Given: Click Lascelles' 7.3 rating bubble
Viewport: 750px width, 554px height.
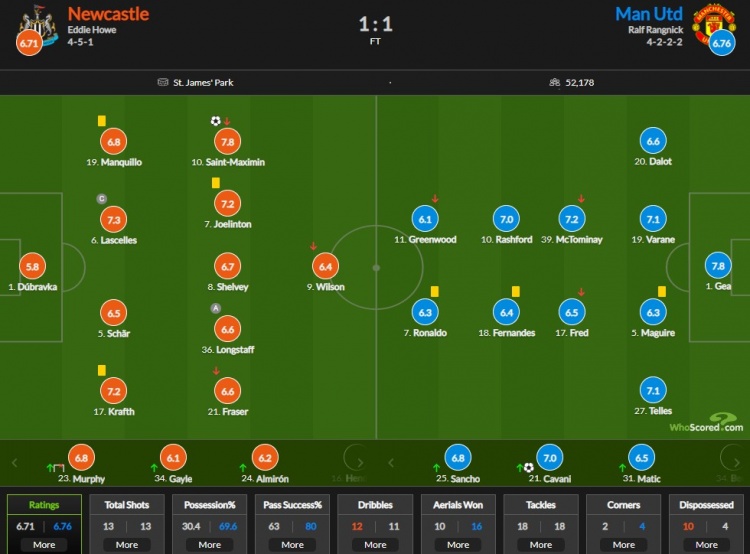Looking at the screenshot, I should [114, 220].
